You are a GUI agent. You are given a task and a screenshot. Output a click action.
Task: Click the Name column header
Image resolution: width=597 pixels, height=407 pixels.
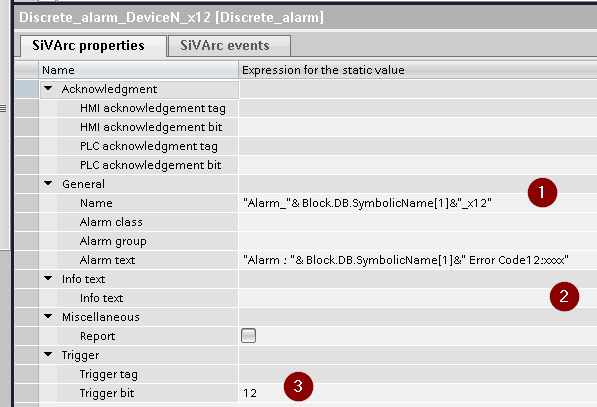139,70
